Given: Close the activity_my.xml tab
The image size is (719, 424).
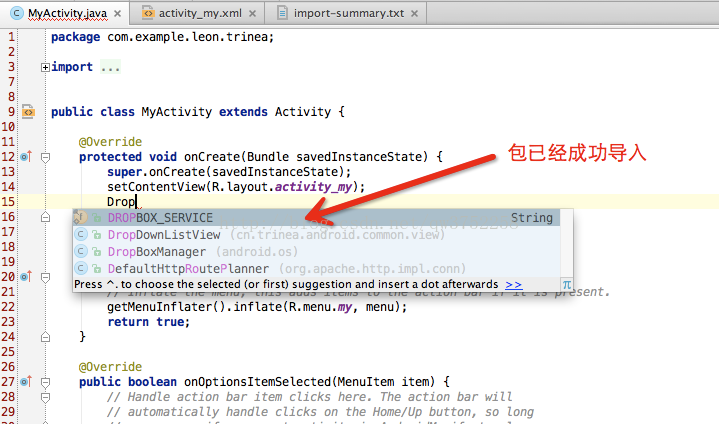Looking at the screenshot, I should (252, 14).
